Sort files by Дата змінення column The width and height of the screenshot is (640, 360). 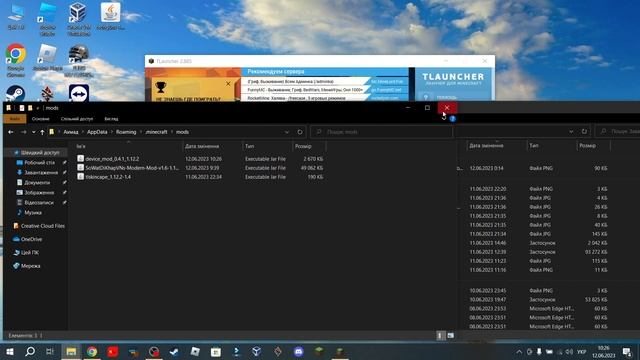(202, 146)
